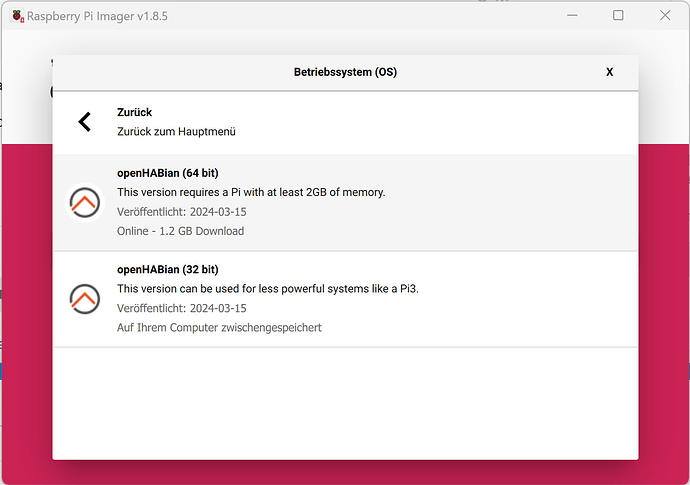690x485 pixels.
Task: Click "Auf Ihrem Computer zwischengespeichert" text
Action: click(219, 327)
